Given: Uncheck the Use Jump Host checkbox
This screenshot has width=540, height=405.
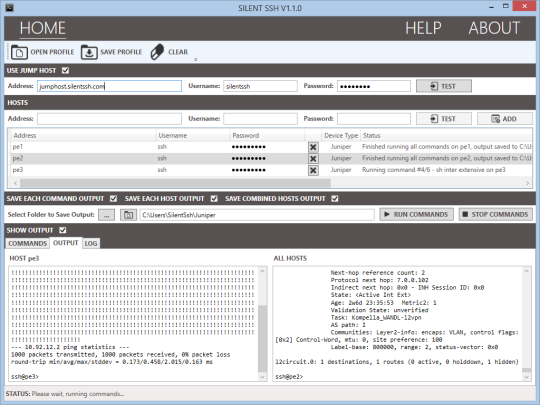Looking at the screenshot, I should pos(65,71).
